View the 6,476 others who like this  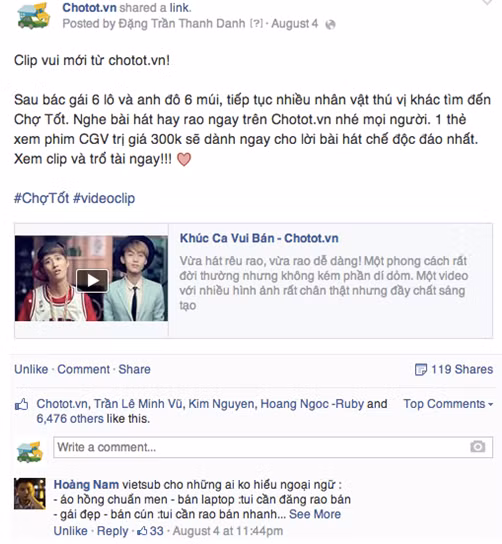(70, 419)
